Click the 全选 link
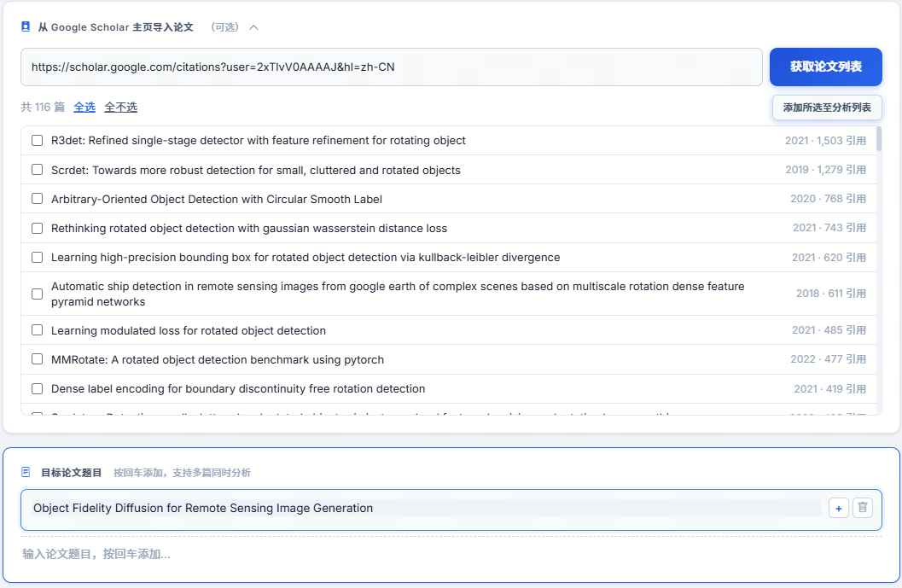 coord(84,108)
